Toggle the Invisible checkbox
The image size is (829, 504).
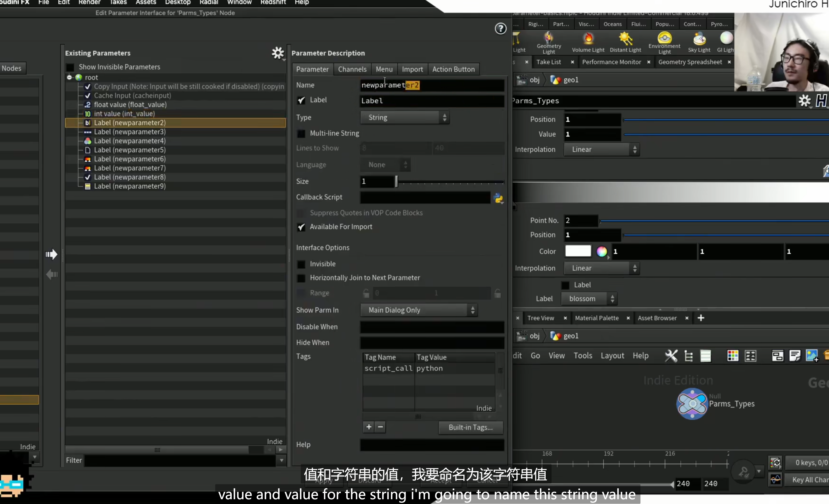coord(301,264)
